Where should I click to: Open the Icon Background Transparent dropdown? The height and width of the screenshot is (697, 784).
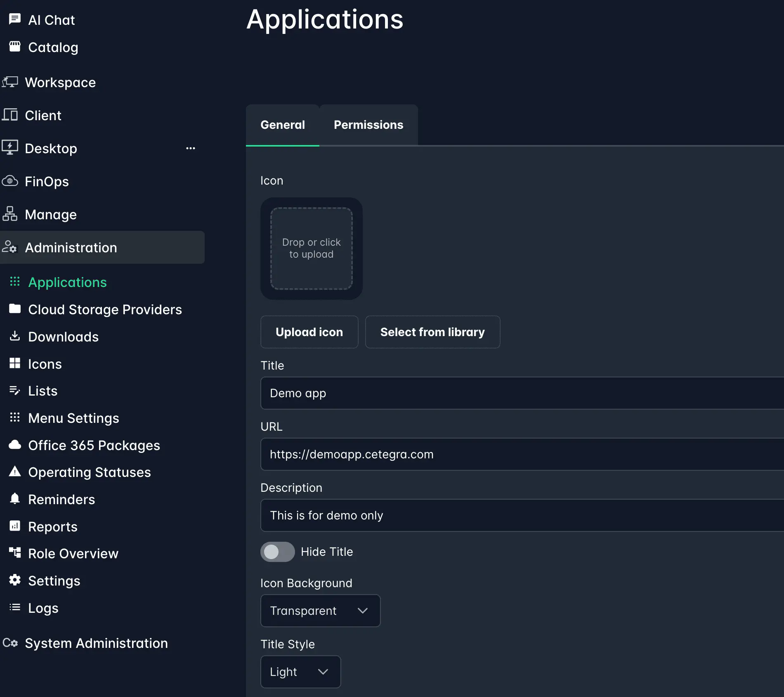[x=320, y=611]
